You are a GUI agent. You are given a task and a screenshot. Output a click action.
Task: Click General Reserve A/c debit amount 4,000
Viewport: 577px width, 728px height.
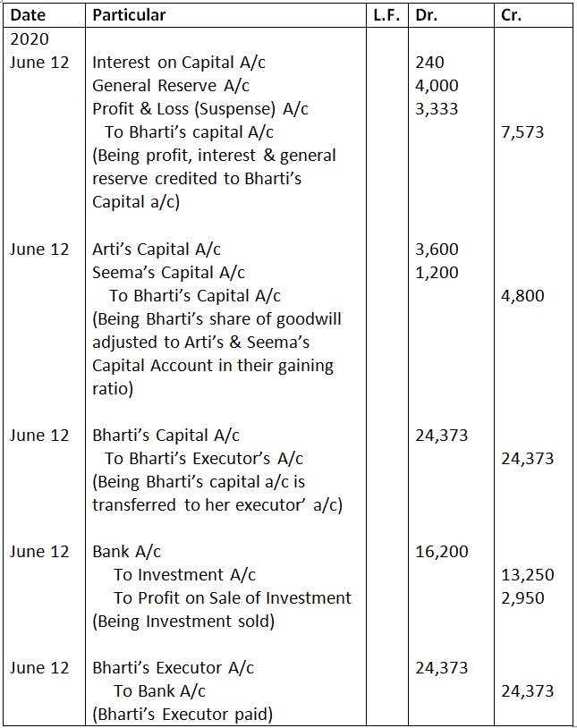coord(437,86)
